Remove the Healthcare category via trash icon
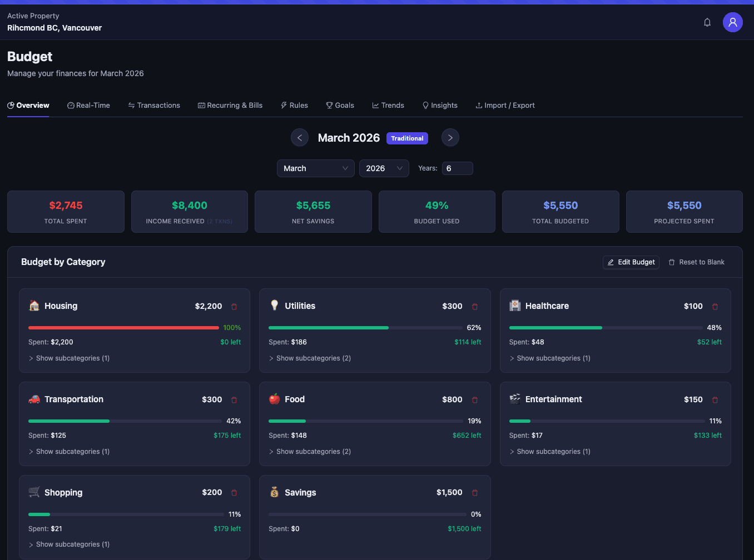754x560 pixels. point(715,307)
